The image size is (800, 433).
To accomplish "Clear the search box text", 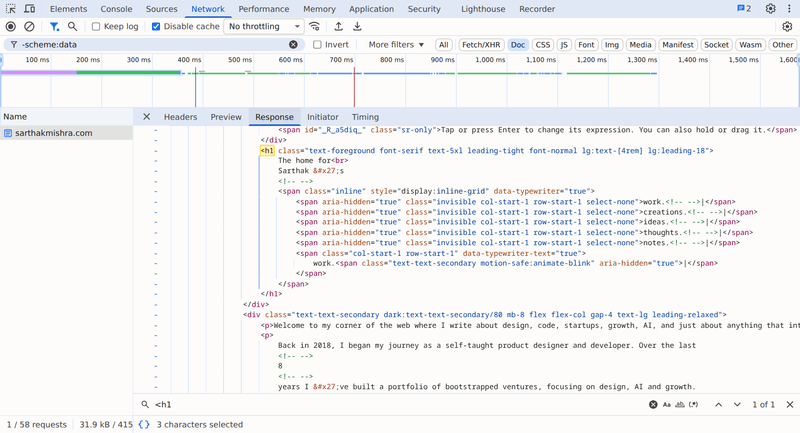I will [x=653, y=404].
